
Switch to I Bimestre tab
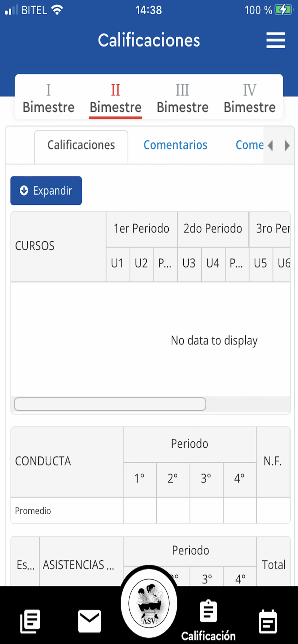pos(48,98)
